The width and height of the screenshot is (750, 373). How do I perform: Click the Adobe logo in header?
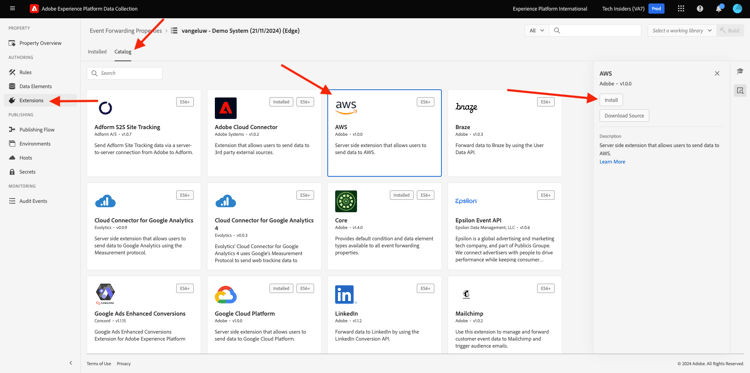point(34,9)
